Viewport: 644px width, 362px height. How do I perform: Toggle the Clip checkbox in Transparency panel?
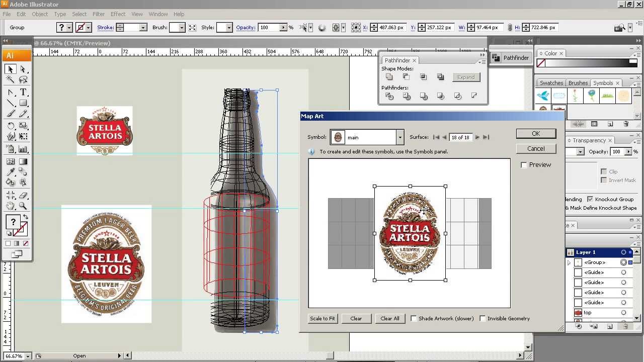[x=604, y=171]
